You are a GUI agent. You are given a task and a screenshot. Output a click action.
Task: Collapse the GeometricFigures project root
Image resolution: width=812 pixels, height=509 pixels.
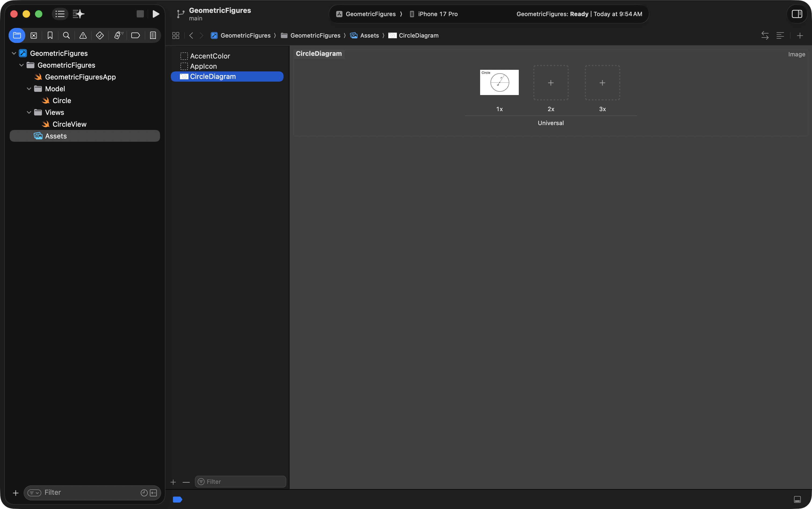tap(14, 53)
